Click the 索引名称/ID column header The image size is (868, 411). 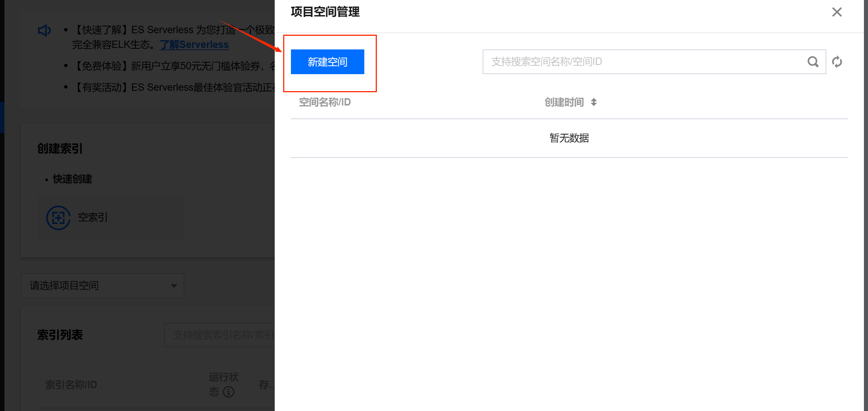pos(71,385)
